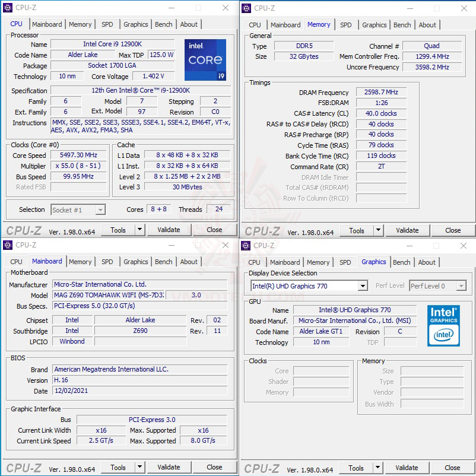Viewport: 476px width, 476px height.
Task: Open the About tab in the CPU window
Action: (189, 24)
